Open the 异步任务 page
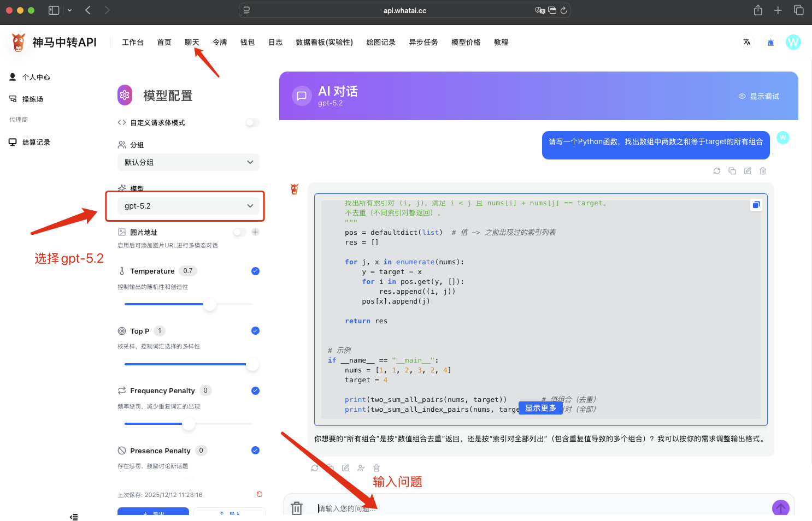The height and width of the screenshot is (521, 812). [423, 42]
